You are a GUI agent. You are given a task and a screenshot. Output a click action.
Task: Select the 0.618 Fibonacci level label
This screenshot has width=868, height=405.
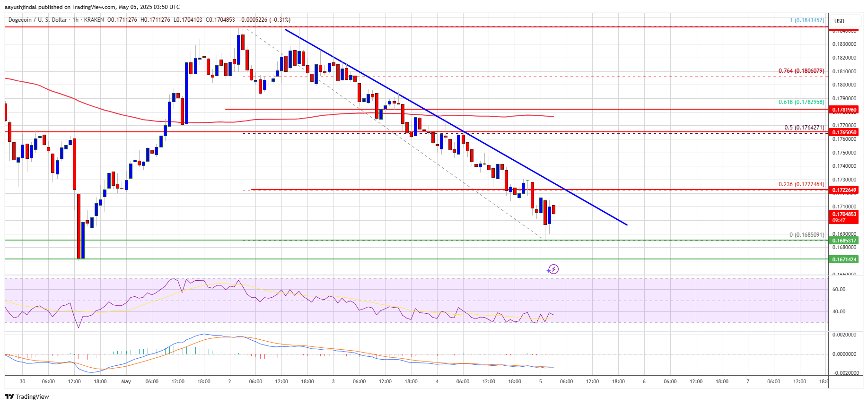click(x=801, y=102)
